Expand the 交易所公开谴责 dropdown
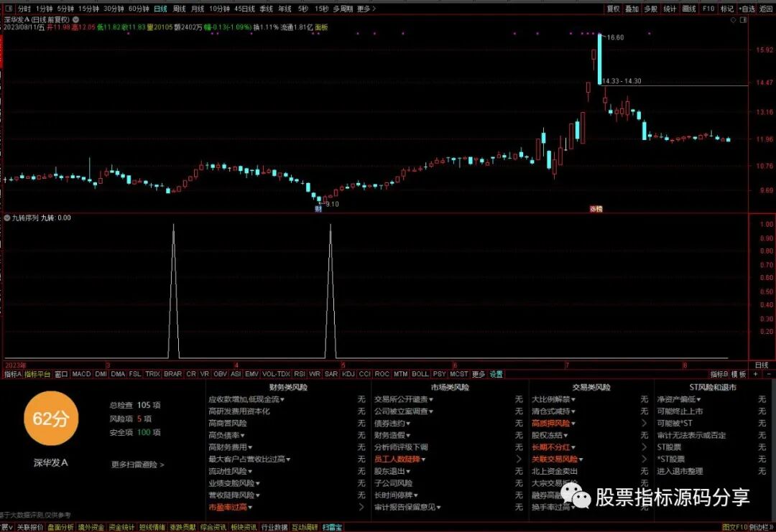This screenshot has height=532, width=776. pyautogui.click(x=403, y=399)
